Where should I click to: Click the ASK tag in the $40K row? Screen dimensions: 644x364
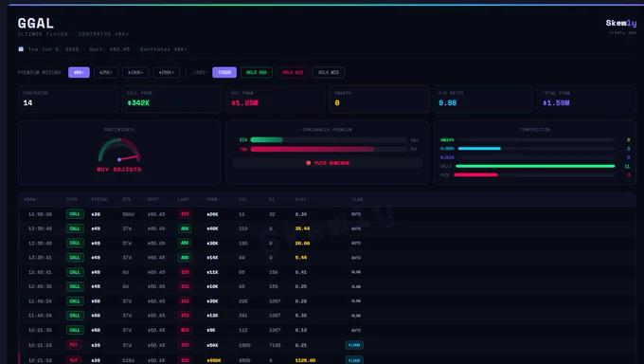click(185, 228)
